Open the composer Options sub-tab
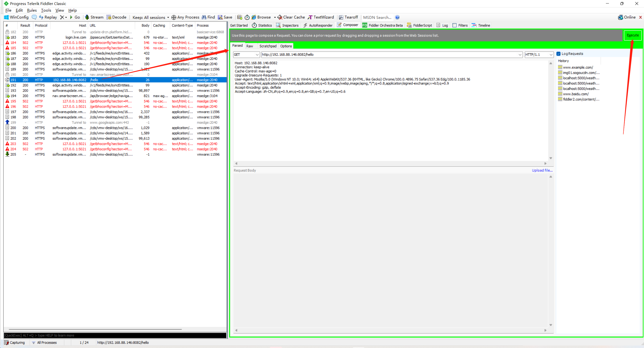Screen dimensions: 644x348 click(286, 46)
